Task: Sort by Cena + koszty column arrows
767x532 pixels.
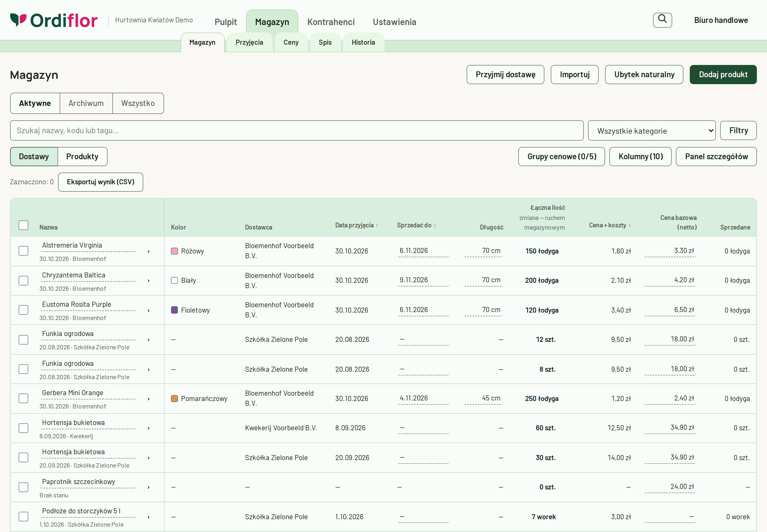Action: pos(629,226)
